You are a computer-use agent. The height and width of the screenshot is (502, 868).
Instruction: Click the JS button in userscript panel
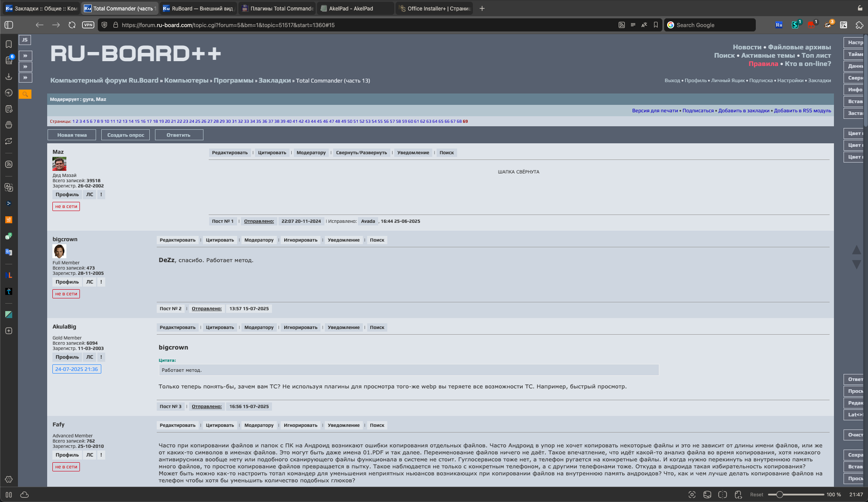pos(25,40)
